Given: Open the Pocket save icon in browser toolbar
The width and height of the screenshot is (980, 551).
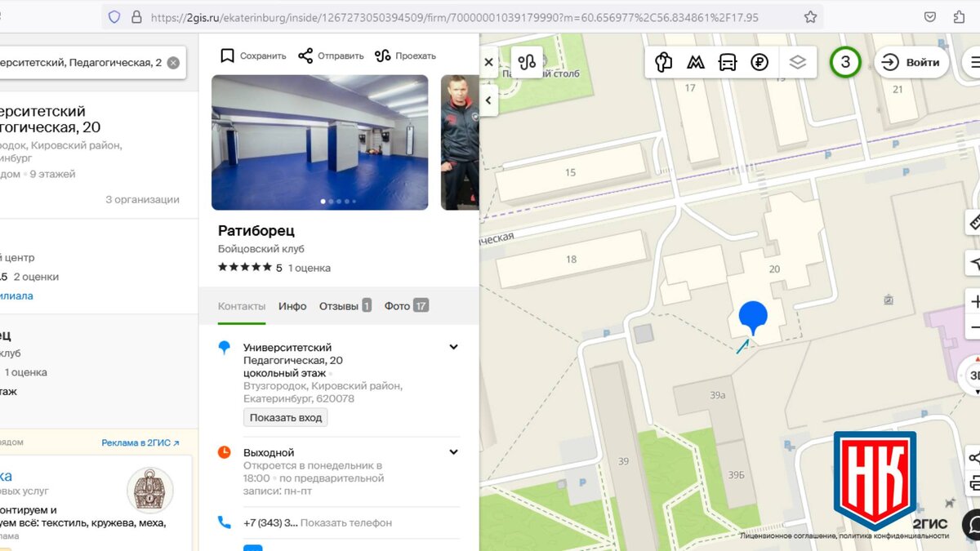Looking at the screenshot, I should pos(930,16).
